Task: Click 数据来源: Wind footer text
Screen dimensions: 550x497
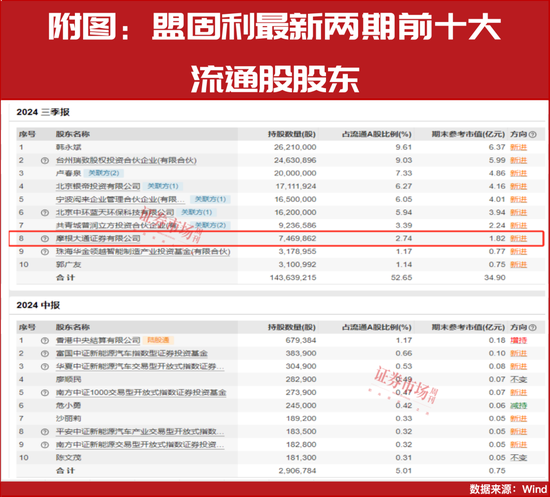Action: click(x=508, y=489)
